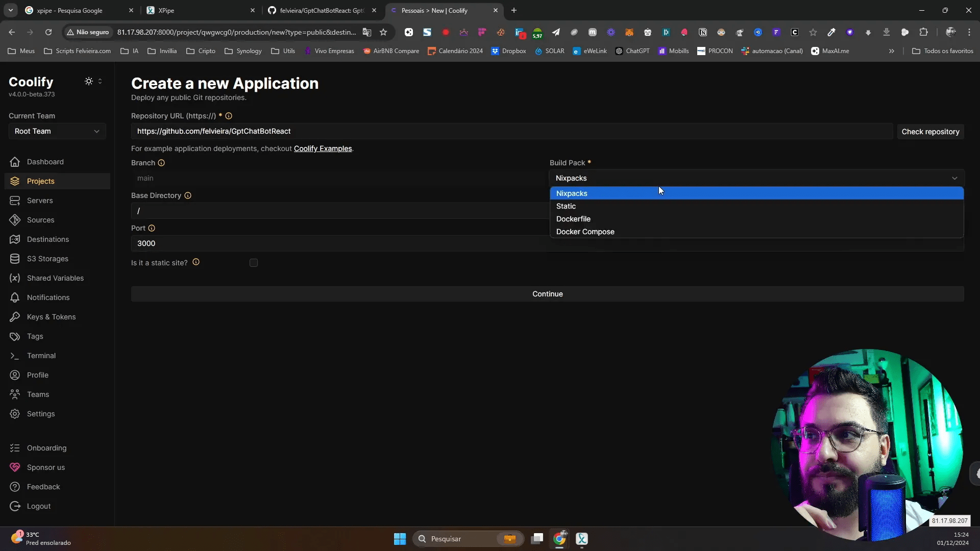
Task: Select Nixpacks option in list
Action: (756, 193)
